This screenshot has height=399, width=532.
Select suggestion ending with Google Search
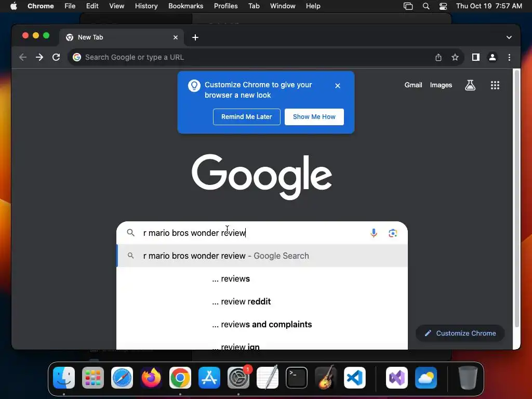(262, 256)
